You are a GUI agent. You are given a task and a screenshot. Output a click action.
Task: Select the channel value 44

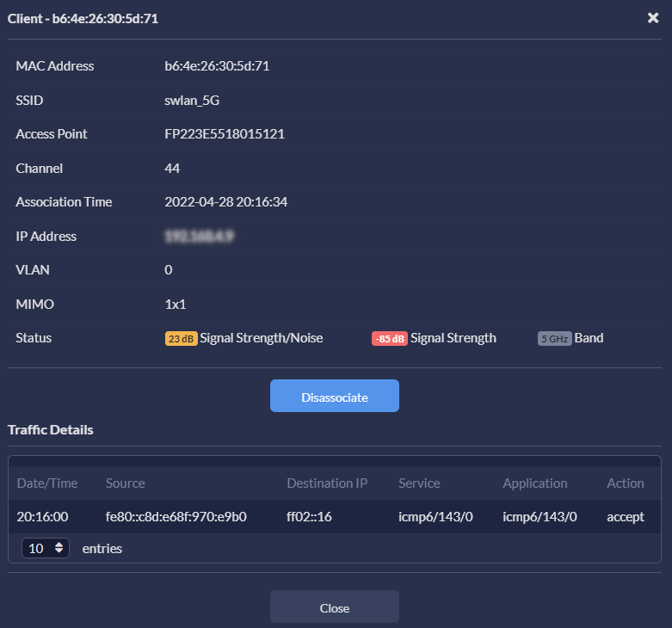[172, 169]
